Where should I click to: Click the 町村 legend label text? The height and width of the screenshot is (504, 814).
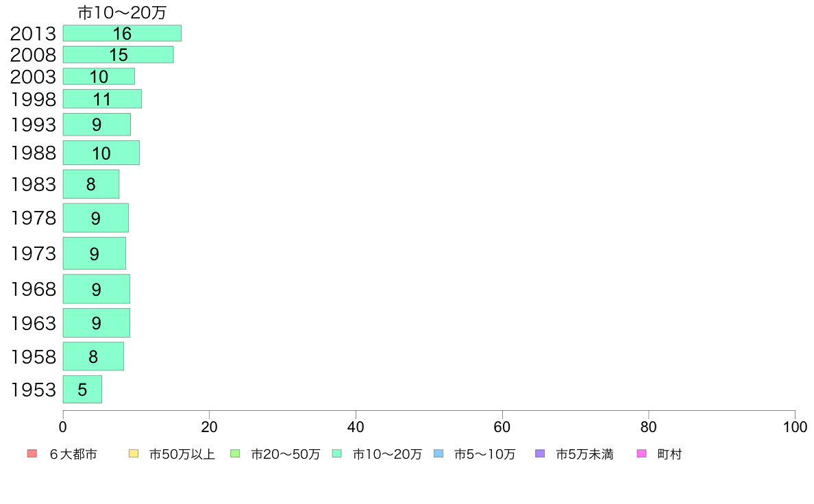(x=669, y=454)
